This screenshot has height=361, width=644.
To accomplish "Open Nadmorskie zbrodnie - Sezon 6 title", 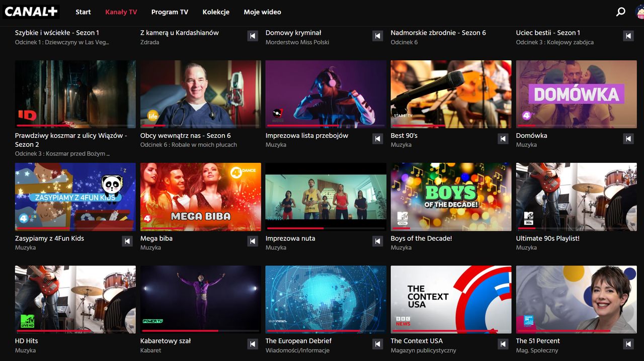I will [438, 33].
